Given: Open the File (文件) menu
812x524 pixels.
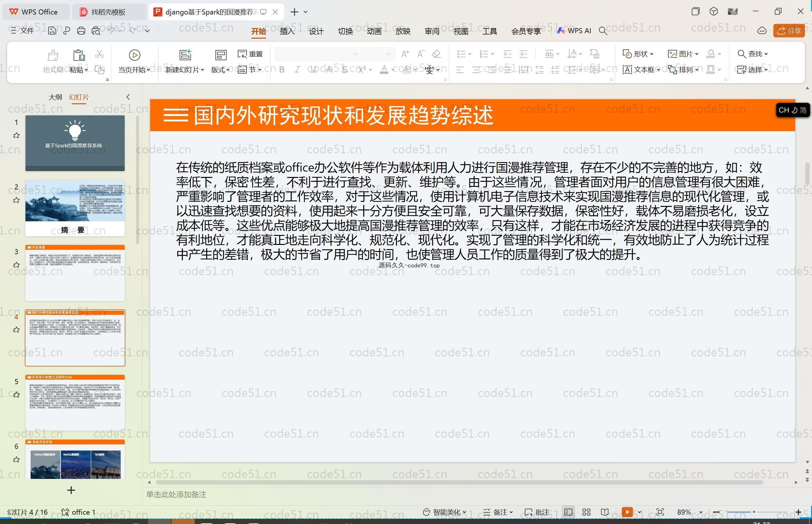Looking at the screenshot, I should click(22, 31).
